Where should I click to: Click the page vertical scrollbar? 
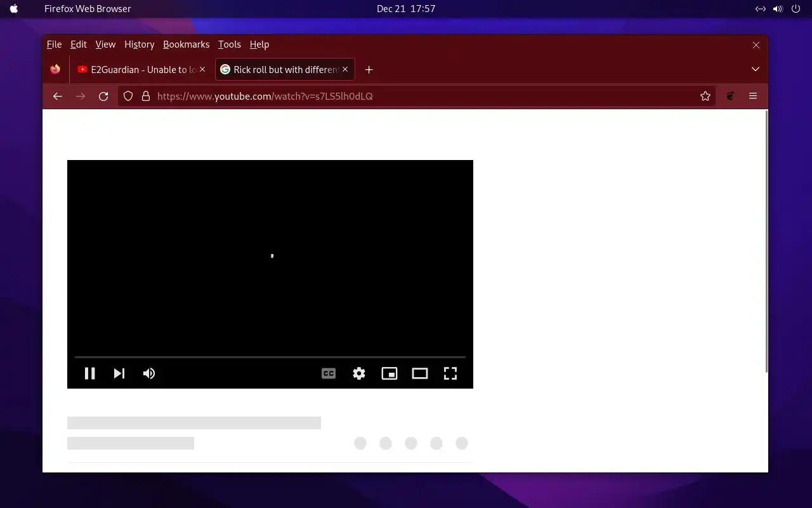pos(767,241)
